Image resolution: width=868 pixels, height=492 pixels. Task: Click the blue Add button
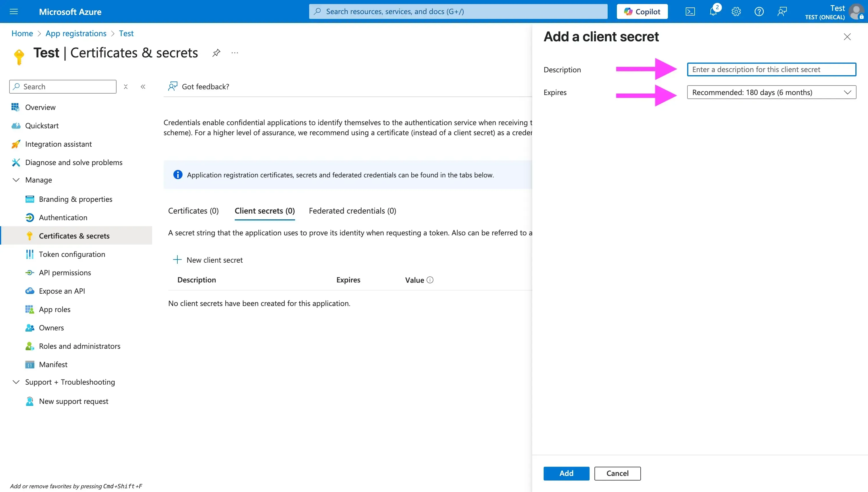(x=566, y=473)
